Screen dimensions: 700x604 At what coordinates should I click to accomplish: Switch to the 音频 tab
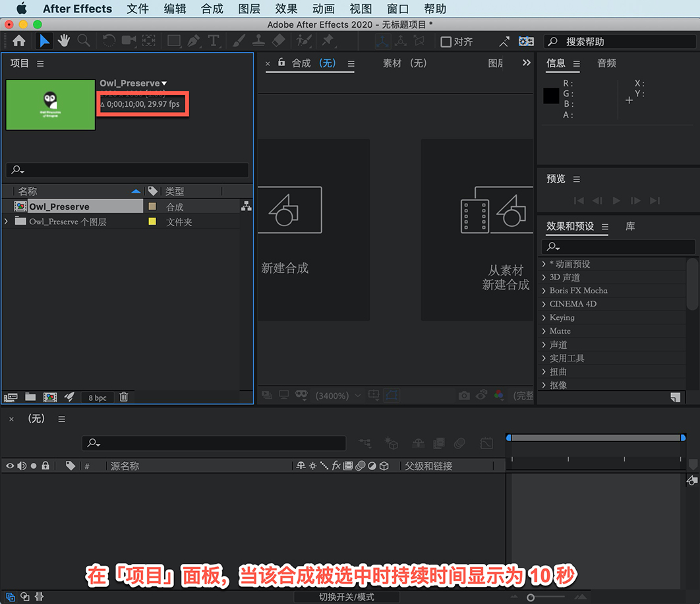606,63
